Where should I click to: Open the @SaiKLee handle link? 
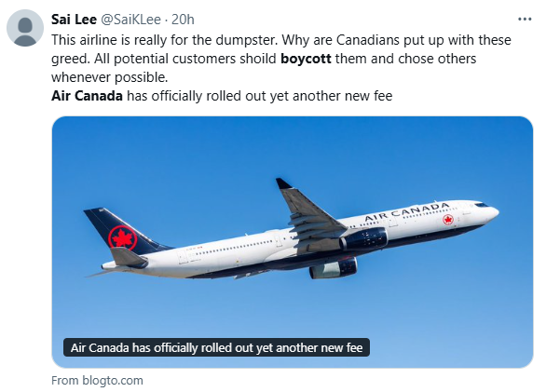click(x=130, y=20)
